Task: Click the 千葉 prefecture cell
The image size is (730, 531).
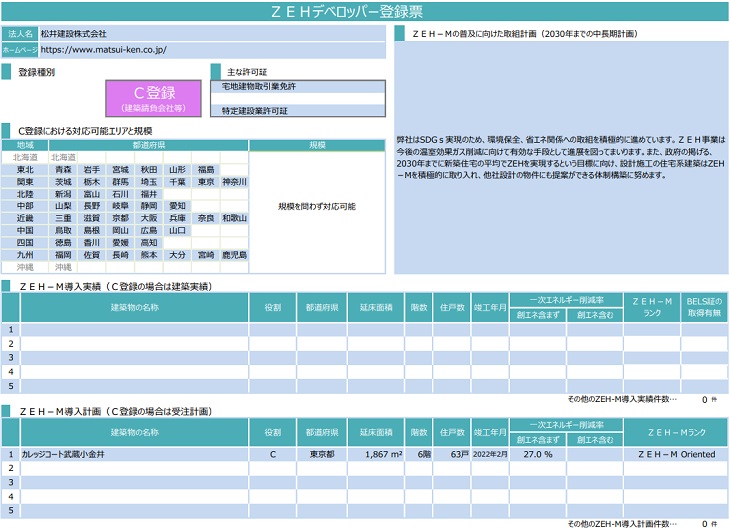Action: [x=177, y=182]
